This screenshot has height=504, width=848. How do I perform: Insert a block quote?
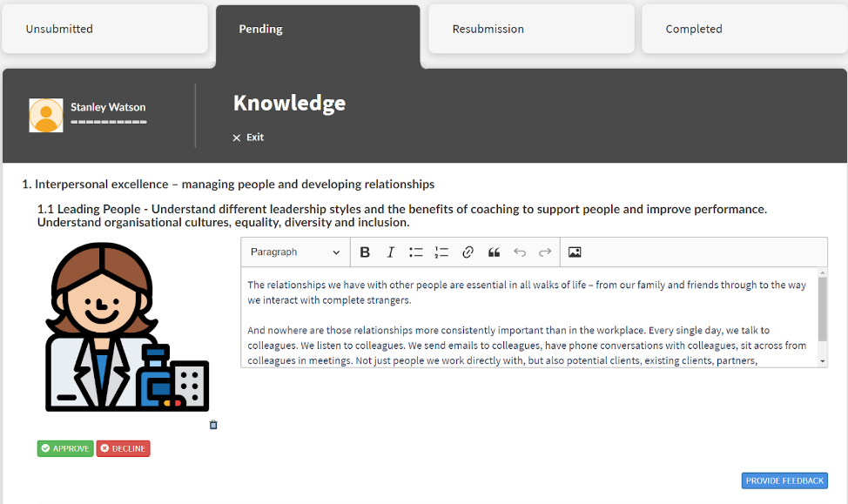493,252
